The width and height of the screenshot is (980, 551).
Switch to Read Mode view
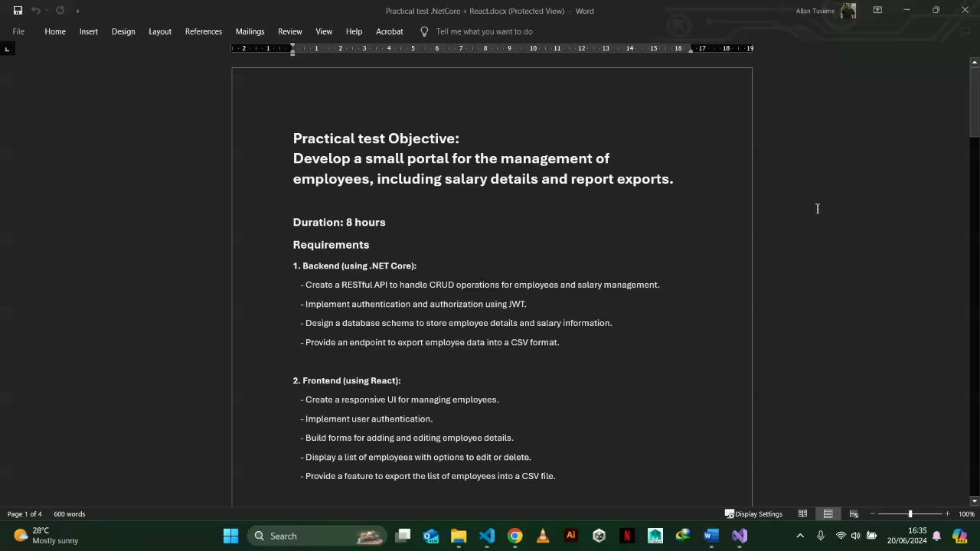coord(802,514)
